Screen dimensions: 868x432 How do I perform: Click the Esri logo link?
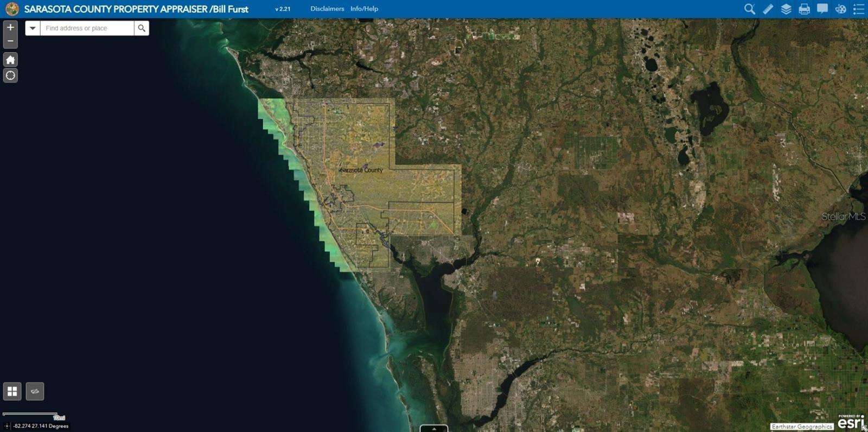pos(850,422)
